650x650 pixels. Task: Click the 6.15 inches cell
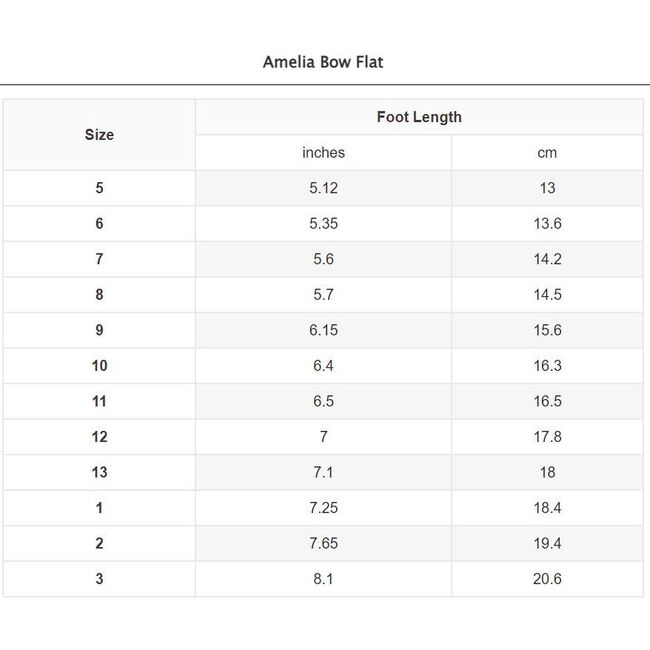323,330
